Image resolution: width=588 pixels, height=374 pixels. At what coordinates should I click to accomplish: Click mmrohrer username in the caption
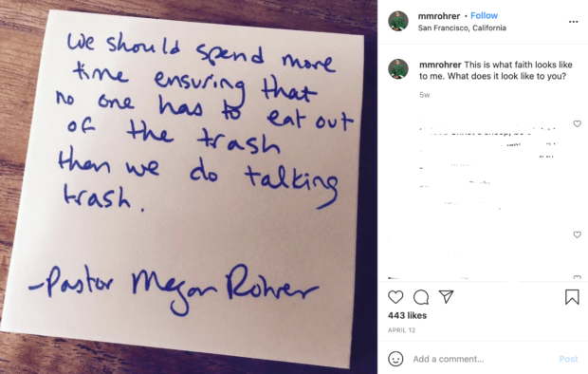440,65
